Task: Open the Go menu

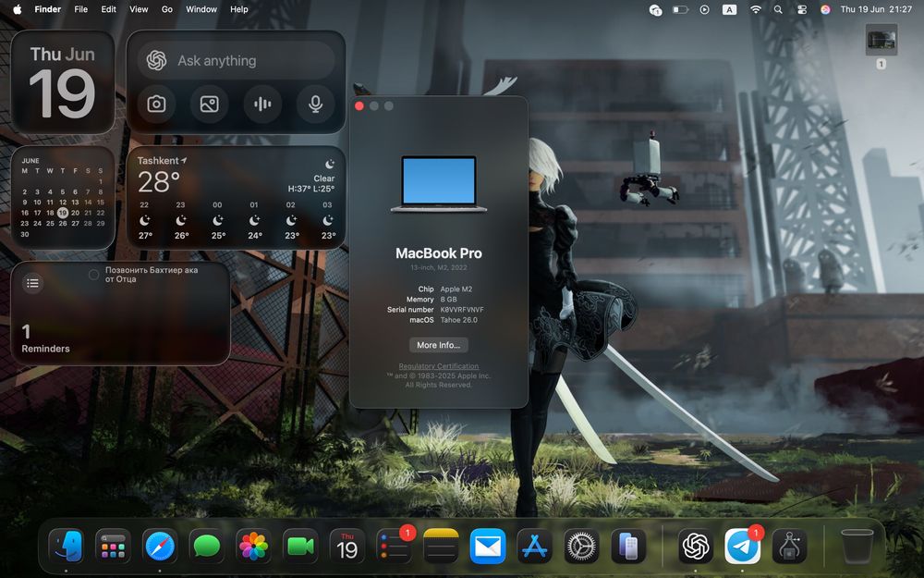Action: (167, 9)
